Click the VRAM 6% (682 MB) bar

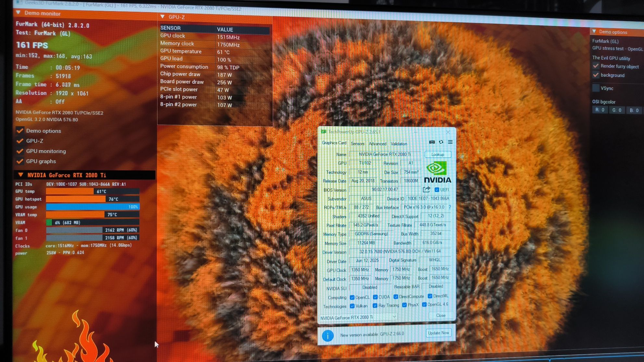coord(93,222)
